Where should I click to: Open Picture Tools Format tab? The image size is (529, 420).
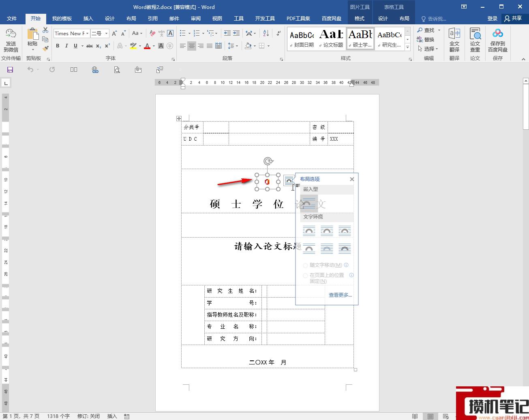click(x=360, y=19)
